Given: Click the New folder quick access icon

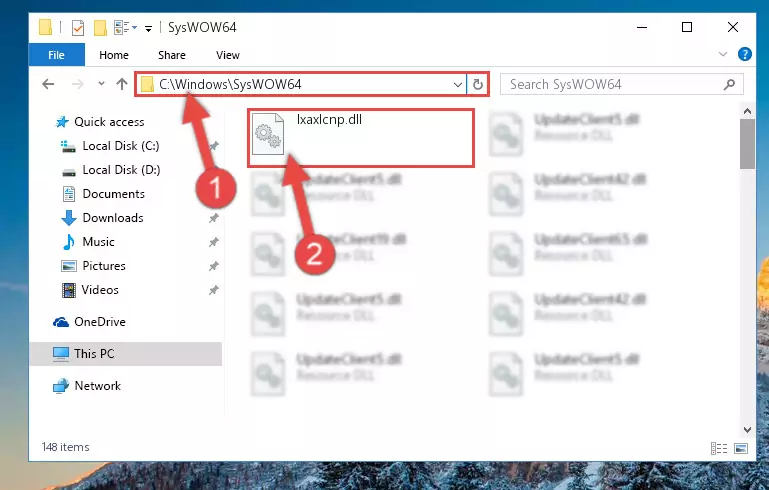Looking at the screenshot, I should click(x=100, y=28).
